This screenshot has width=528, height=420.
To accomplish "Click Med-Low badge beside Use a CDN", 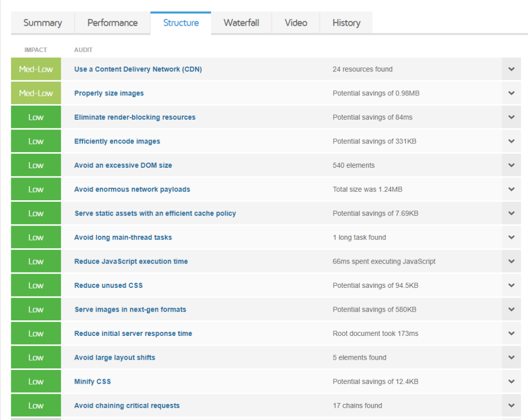I will [x=36, y=69].
